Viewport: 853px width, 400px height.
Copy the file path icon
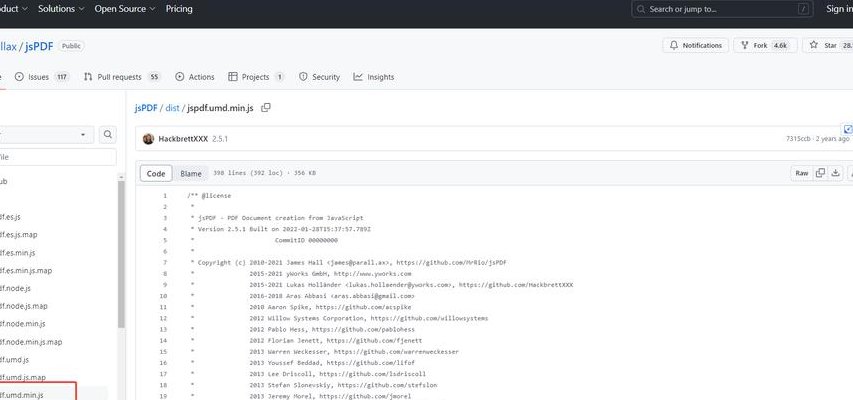(x=265, y=108)
